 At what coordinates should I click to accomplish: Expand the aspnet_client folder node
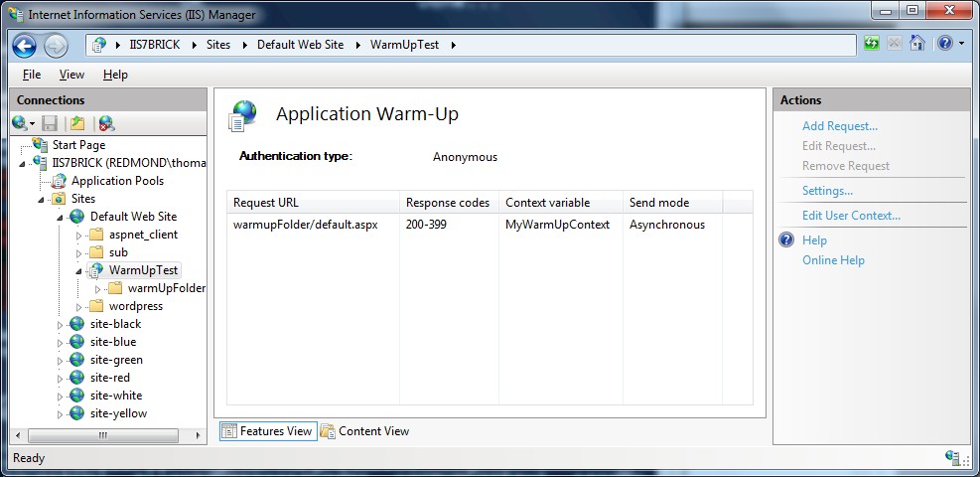click(x=78, y=236)
